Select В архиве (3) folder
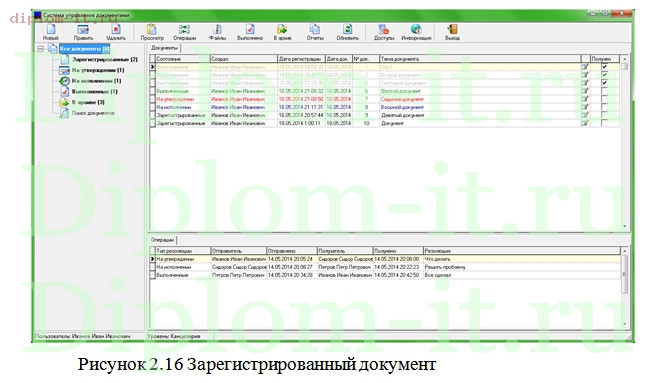This screenshot has height=383, width=659. click(x=88, y=102)
